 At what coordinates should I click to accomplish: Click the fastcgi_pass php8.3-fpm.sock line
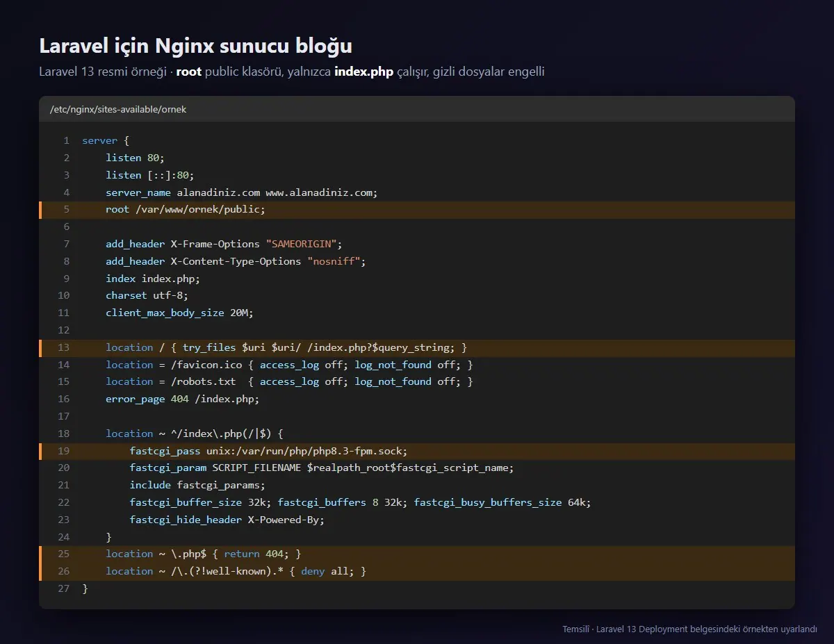(x=417, y=451)
